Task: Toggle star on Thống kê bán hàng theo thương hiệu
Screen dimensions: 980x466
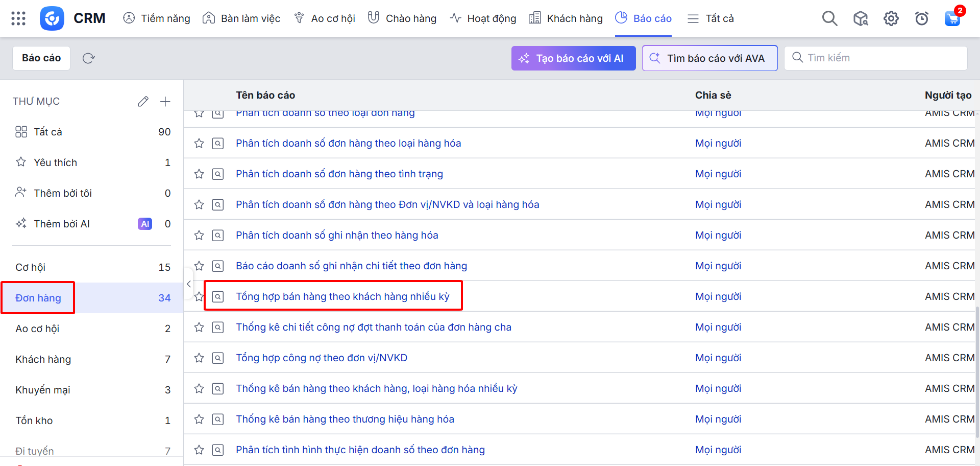Action: (x=199, y=420)
